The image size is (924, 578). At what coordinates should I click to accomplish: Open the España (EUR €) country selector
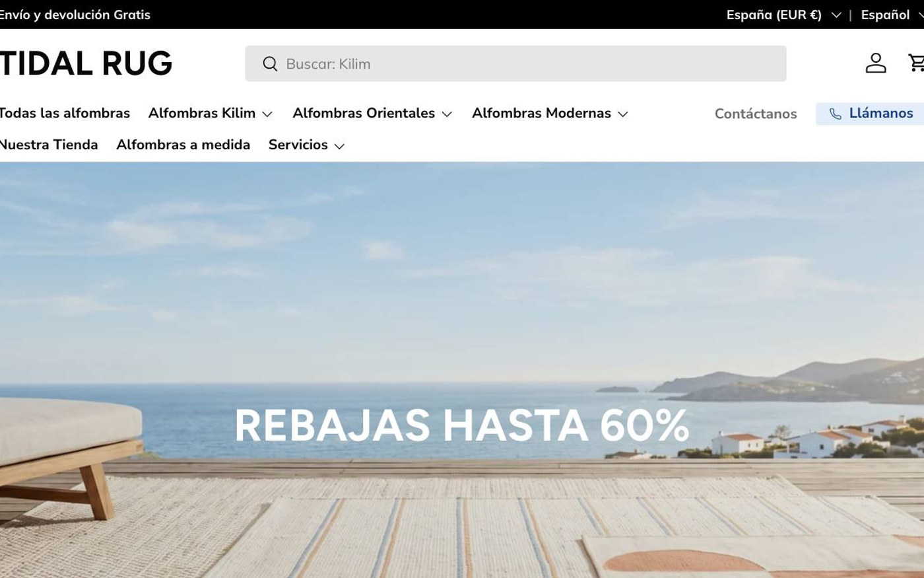(784, 15)
